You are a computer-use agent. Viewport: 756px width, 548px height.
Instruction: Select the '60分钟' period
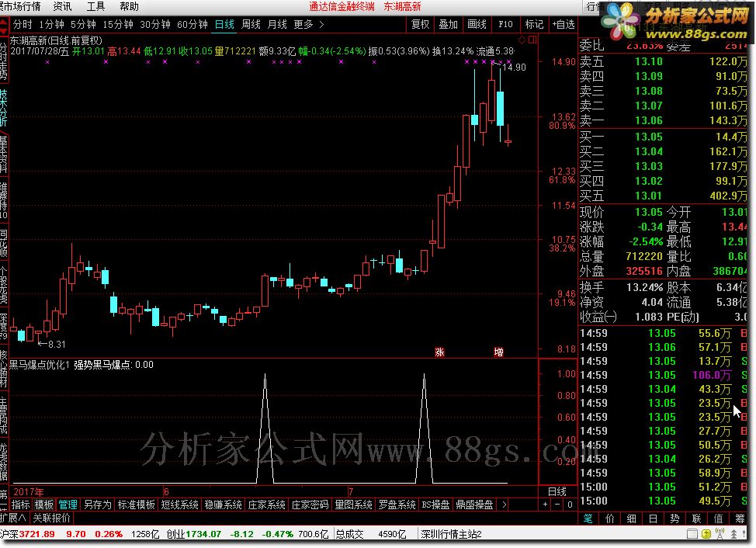click(192, 24)
